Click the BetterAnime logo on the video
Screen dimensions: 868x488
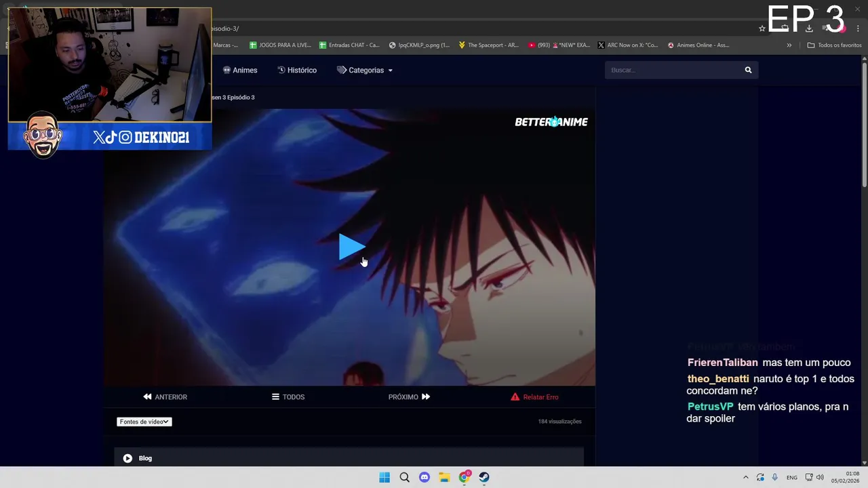[551, 122]
